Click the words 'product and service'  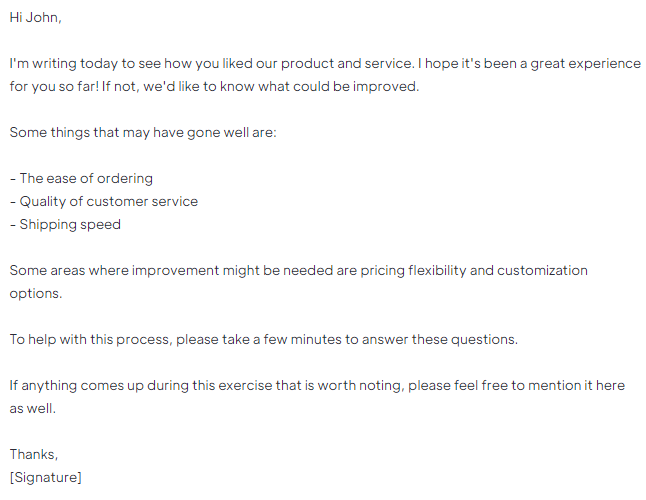pos(346,63)
